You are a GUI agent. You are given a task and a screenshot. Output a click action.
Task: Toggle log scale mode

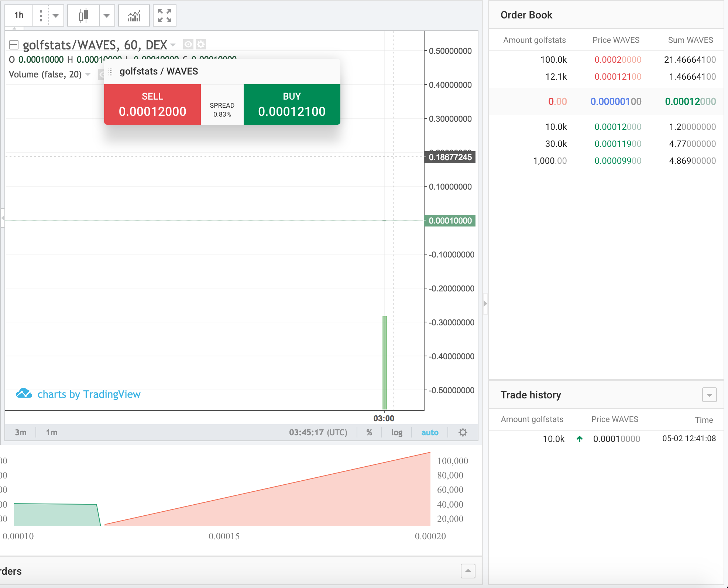tap(397, 432)
